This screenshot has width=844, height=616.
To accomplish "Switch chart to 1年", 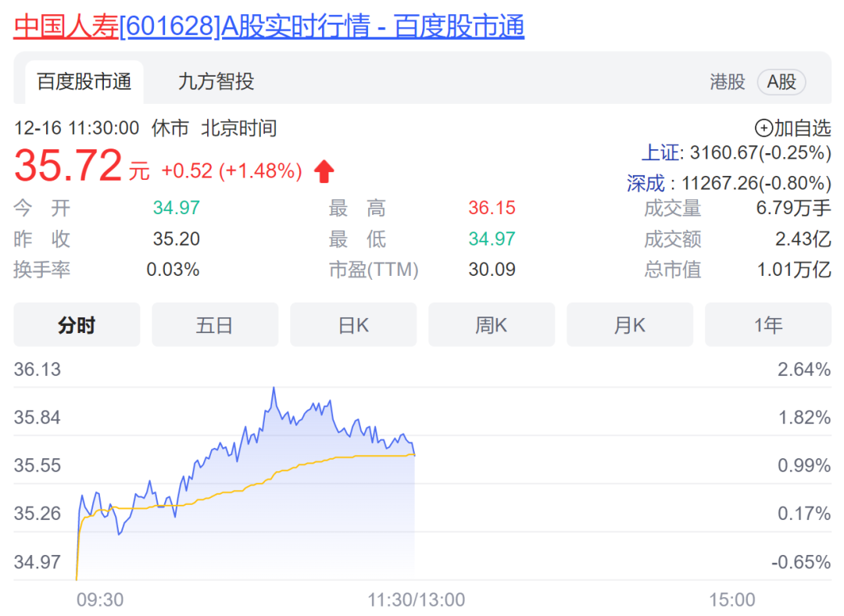I will 768,324.
